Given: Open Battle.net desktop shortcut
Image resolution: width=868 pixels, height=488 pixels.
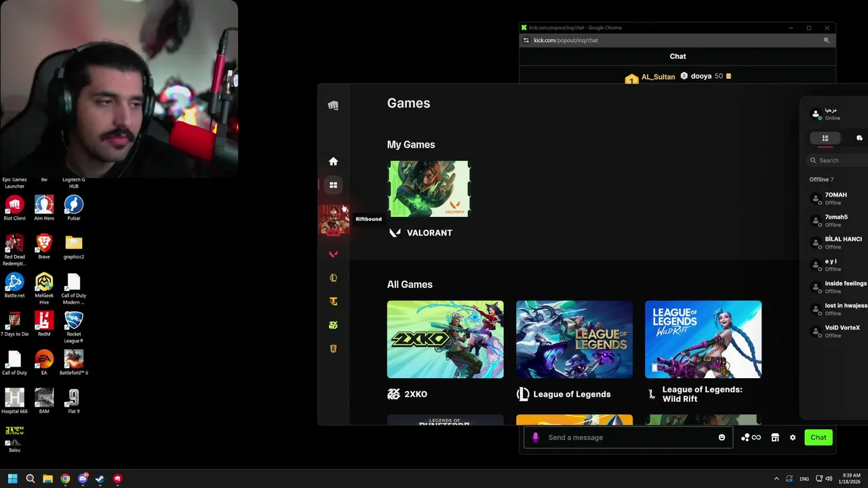Looking at the screenshot, I should (x=14, y=285).
